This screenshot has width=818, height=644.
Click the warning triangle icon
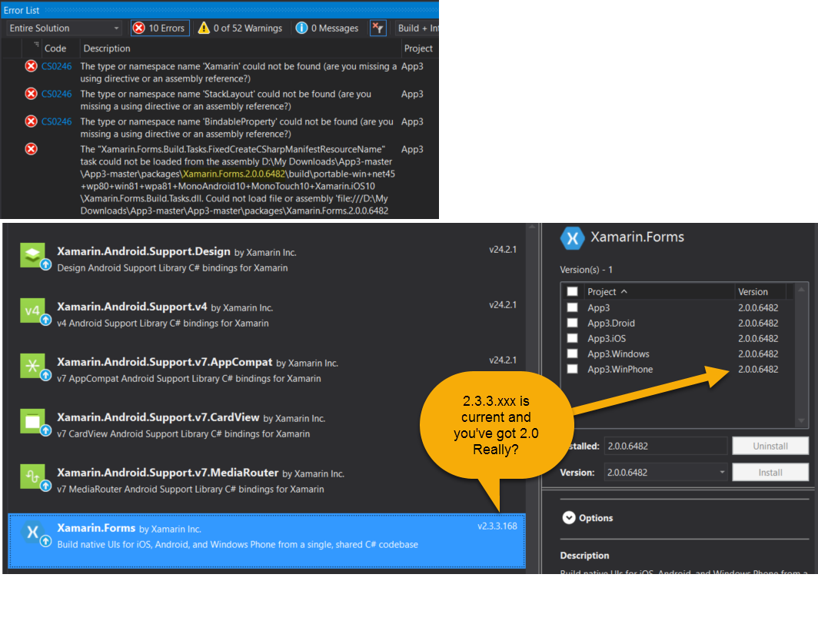click(x=204, y=28)
